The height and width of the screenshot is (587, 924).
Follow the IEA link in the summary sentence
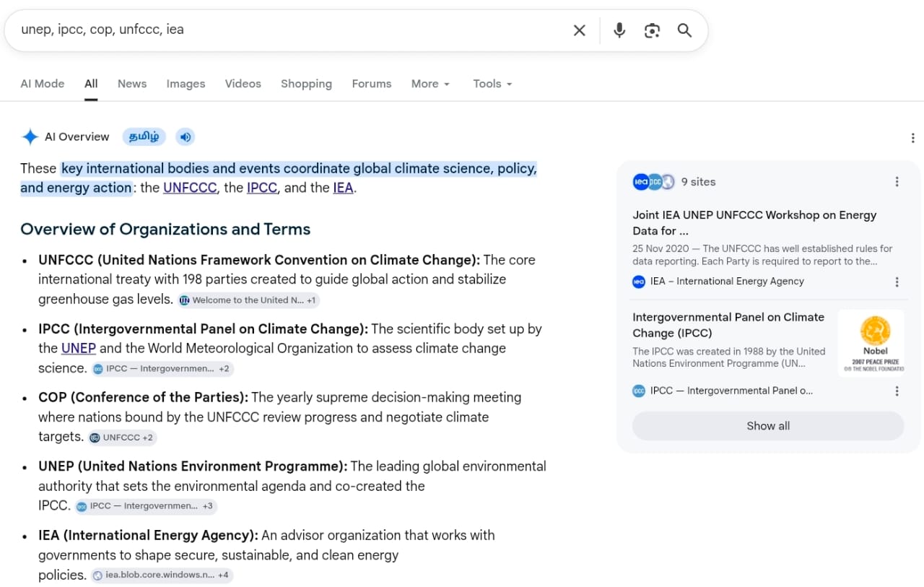(x=343, y=188)
